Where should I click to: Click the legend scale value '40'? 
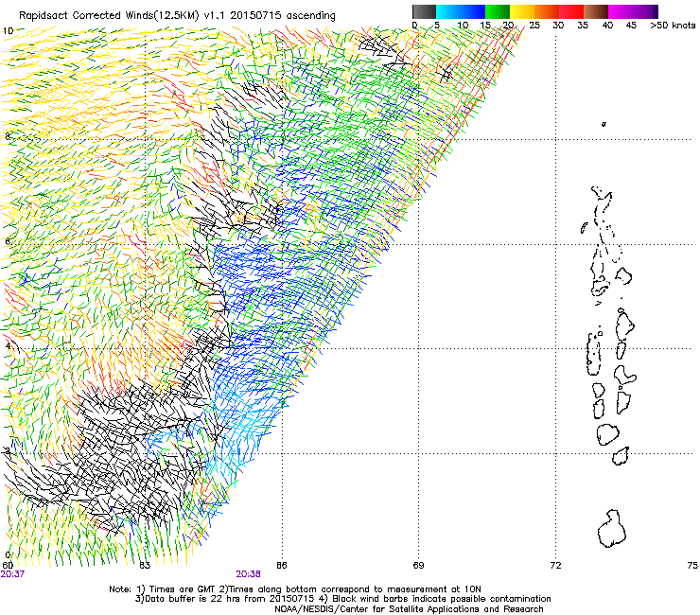pyautogui.click(x=607, y=26)
